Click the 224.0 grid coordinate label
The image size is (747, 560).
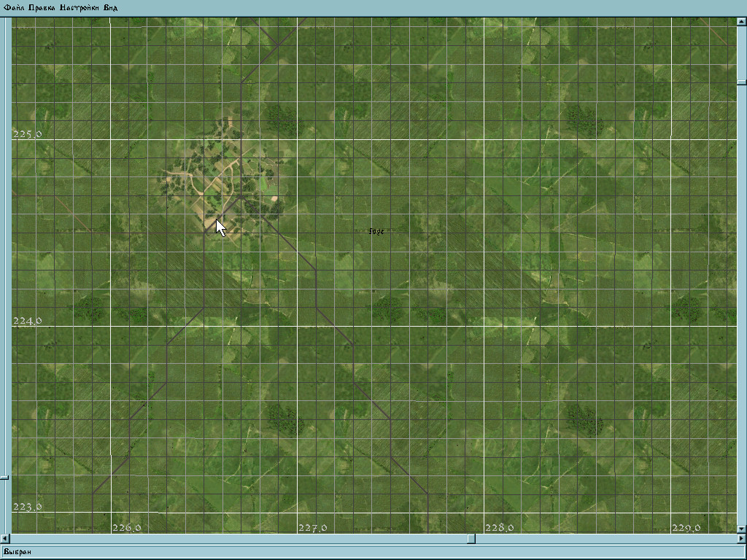[x=27, y=321]
